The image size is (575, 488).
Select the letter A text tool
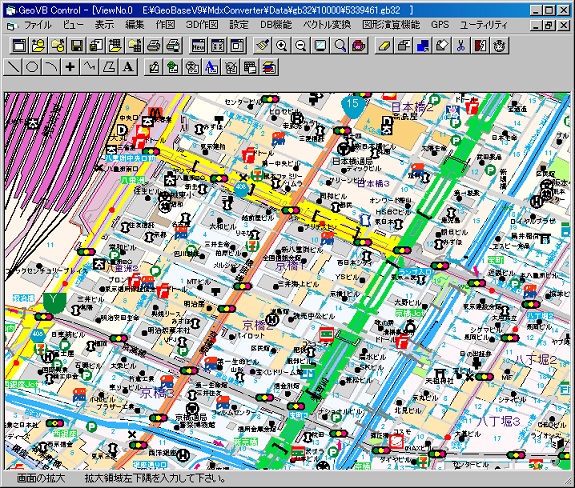(128, 67)
